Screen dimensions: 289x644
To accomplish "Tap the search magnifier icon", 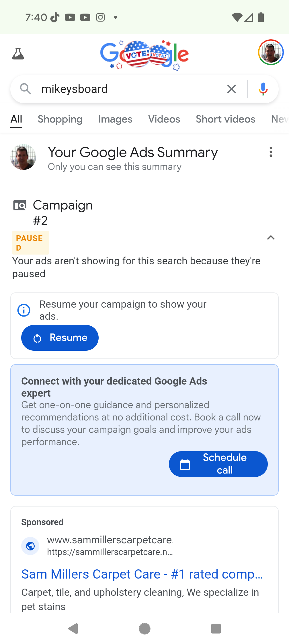I will [26, 89].
